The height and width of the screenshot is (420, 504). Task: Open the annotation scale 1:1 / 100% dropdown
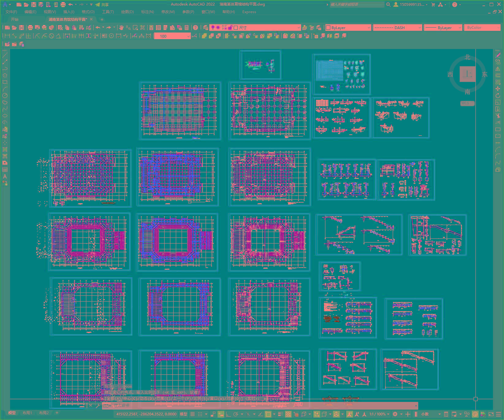point(379,414)
